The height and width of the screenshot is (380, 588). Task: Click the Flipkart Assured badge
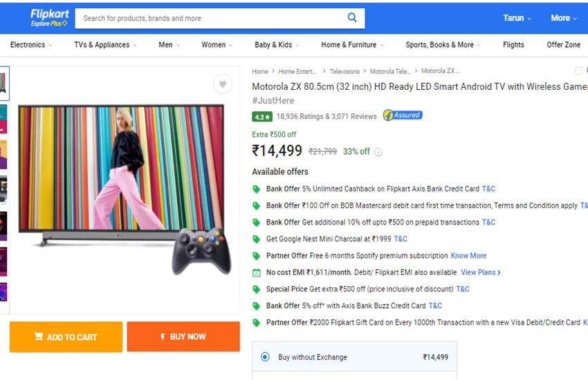click(403, 115)
